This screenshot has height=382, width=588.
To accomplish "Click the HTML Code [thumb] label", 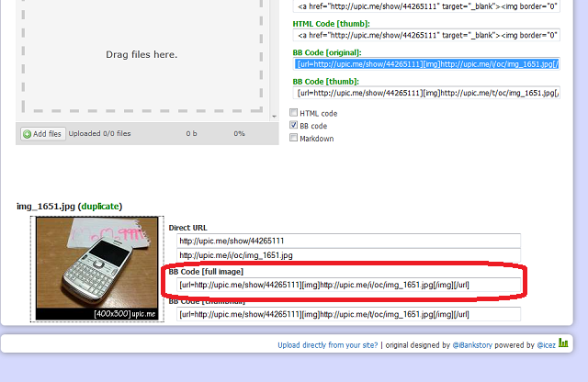I will pos(331,24).
